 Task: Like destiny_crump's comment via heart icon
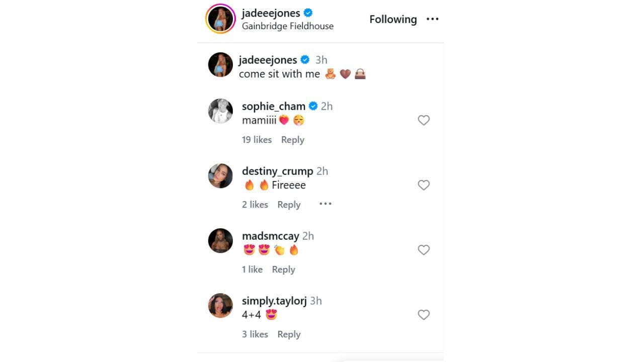pyautogui.click(x=424, y=185)
